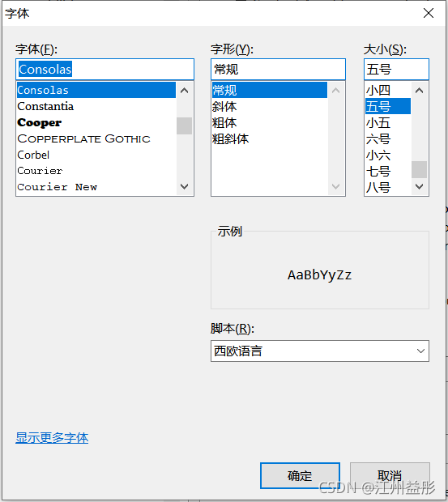Select size 小四

pyautogui.click(x=388, y=90)
